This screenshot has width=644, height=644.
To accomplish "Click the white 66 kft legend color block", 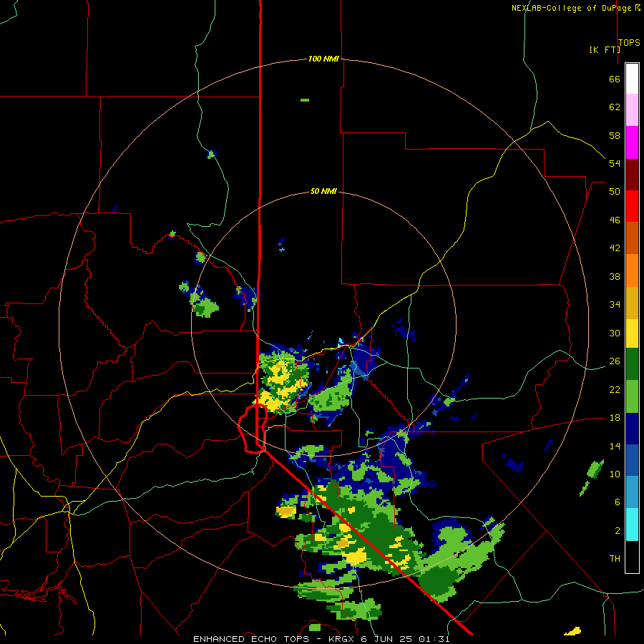I will (x=632, y=79).
